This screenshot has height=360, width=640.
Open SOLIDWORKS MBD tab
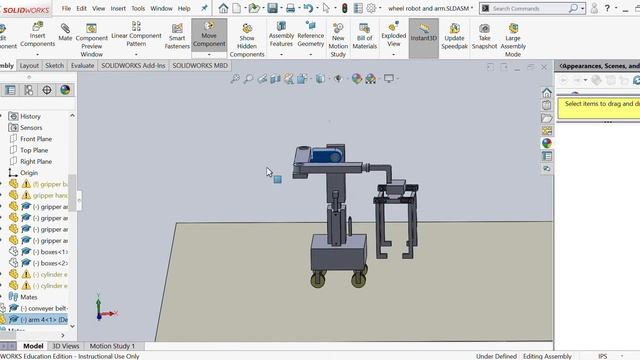point(200,65)
